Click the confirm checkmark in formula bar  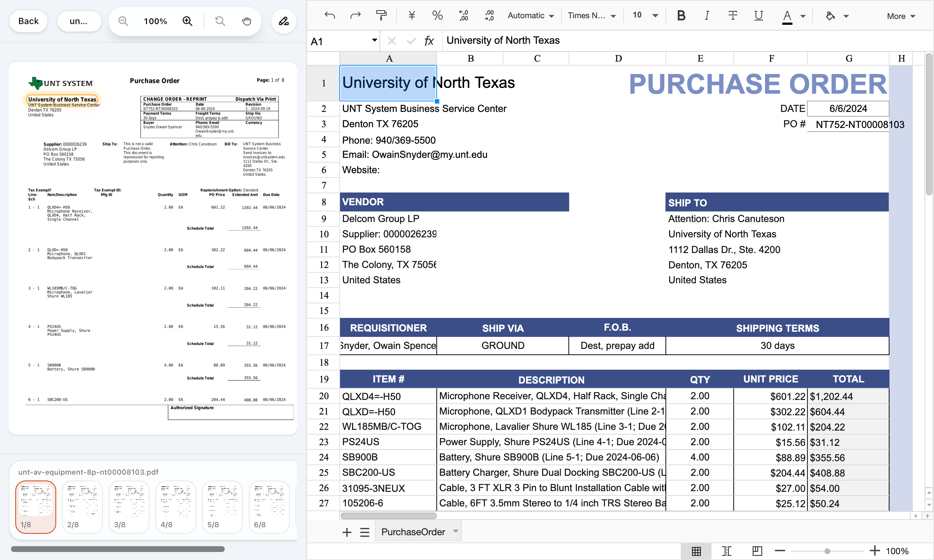point(411,41)
